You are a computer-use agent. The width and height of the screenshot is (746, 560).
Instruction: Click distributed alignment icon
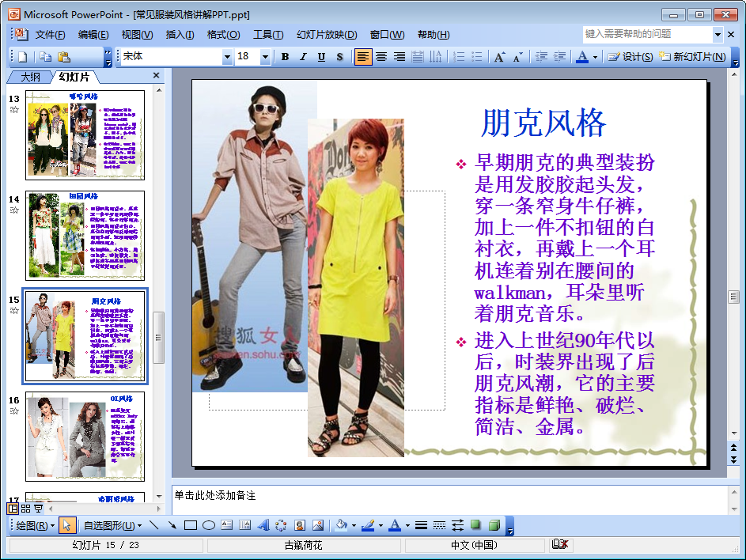(417, 57)
